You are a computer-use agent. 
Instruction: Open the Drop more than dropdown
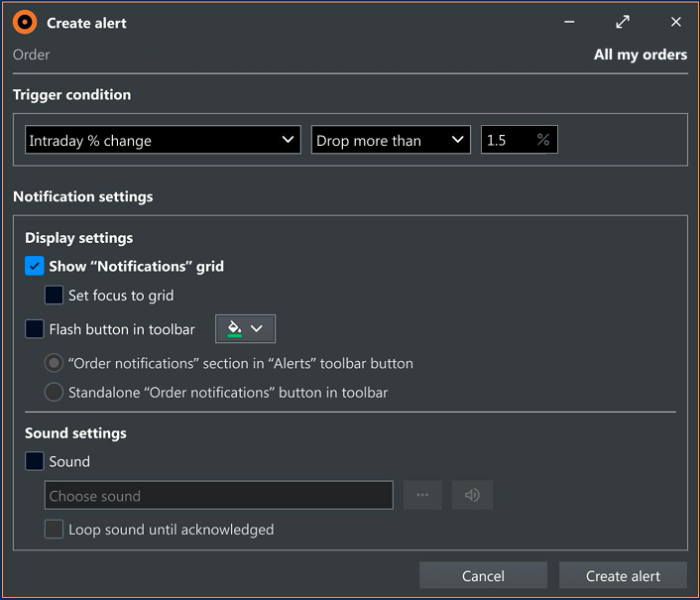pos(391,140)
